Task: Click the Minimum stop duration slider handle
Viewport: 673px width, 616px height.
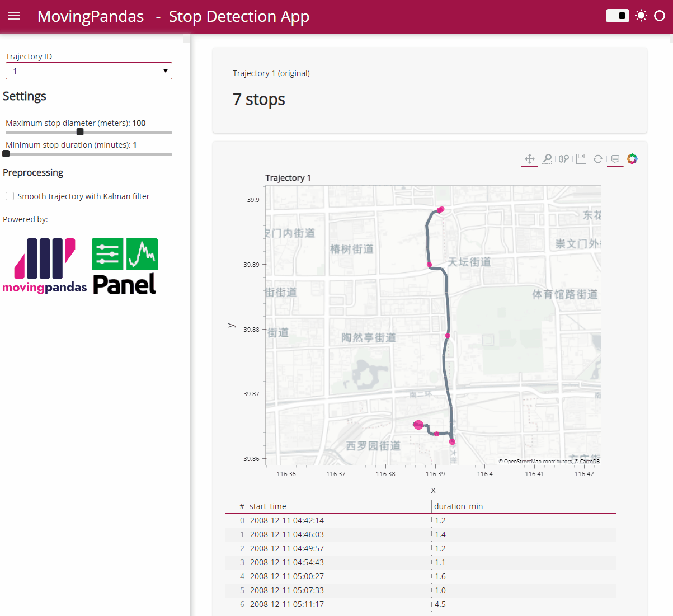Action: click(x=6, y=154)
